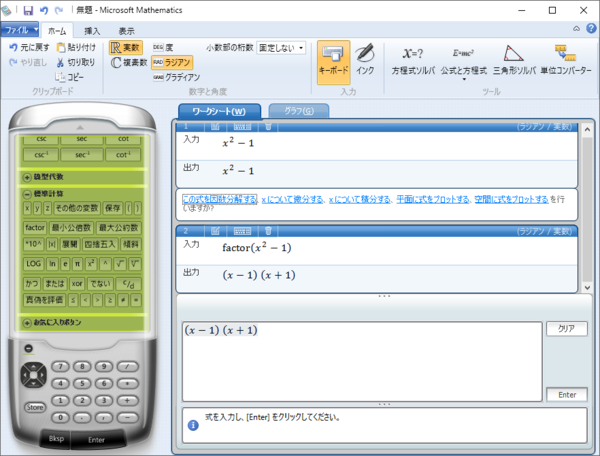The image size is (600, 456).
Task: Click the square root √ key
Action: click(120, 264)
